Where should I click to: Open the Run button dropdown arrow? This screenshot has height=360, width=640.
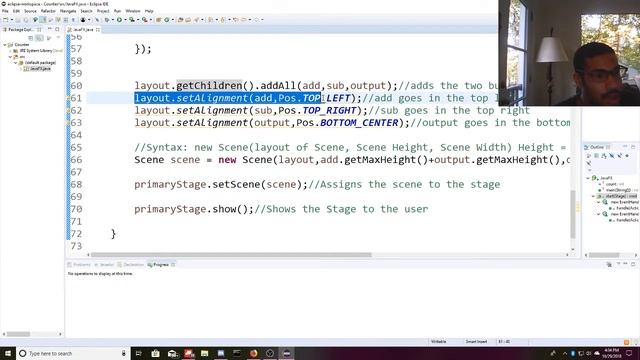coord(125,20)
